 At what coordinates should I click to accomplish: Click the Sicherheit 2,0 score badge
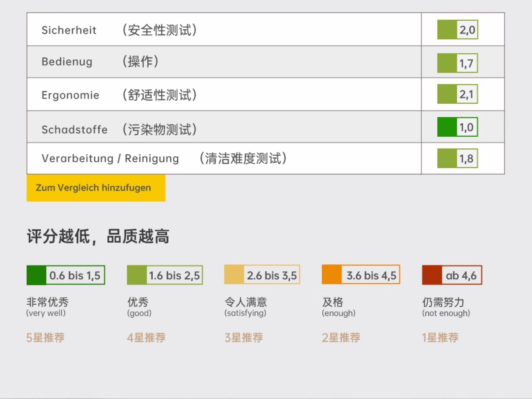click(x=457, y=30)
